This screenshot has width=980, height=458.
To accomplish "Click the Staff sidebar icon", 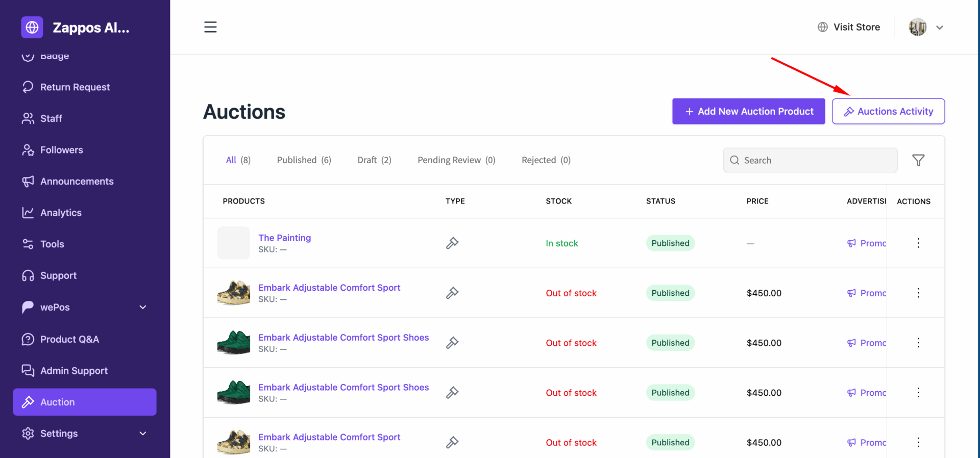I will 28,118.
